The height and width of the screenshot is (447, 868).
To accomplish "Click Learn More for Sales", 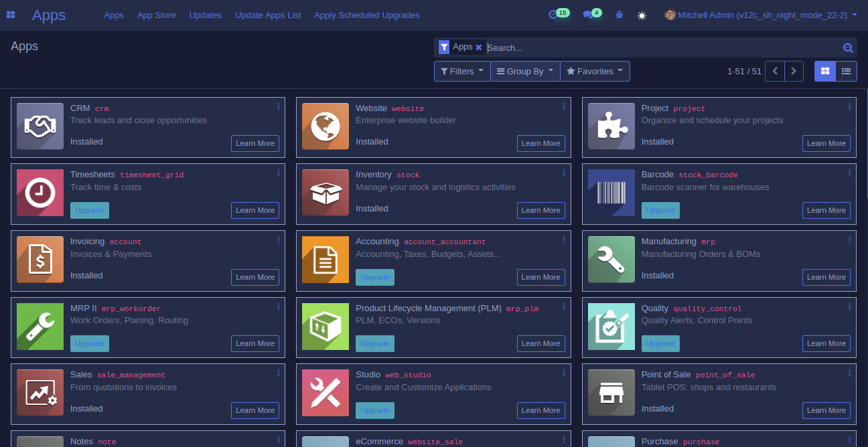I will [x=255, y=410].
